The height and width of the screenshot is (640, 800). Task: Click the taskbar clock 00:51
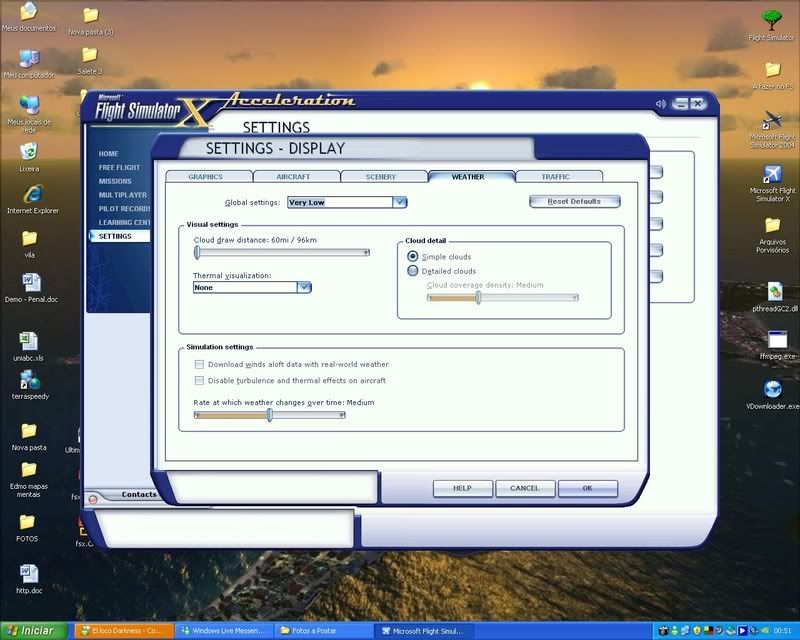click(x=782, y=631)
